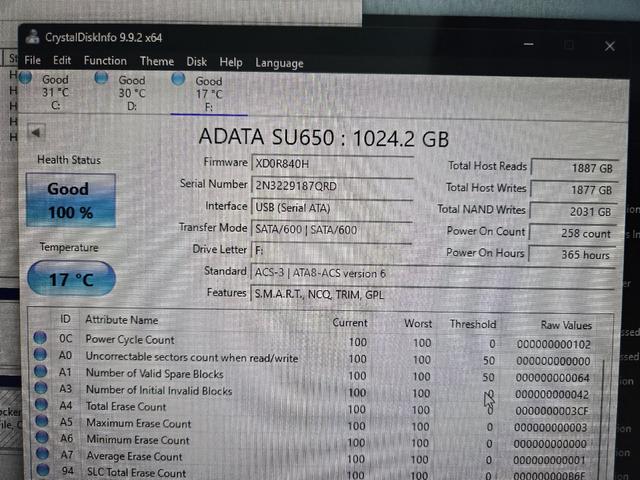Open the Help menu

pyautogui.click(x=231, y=62)
